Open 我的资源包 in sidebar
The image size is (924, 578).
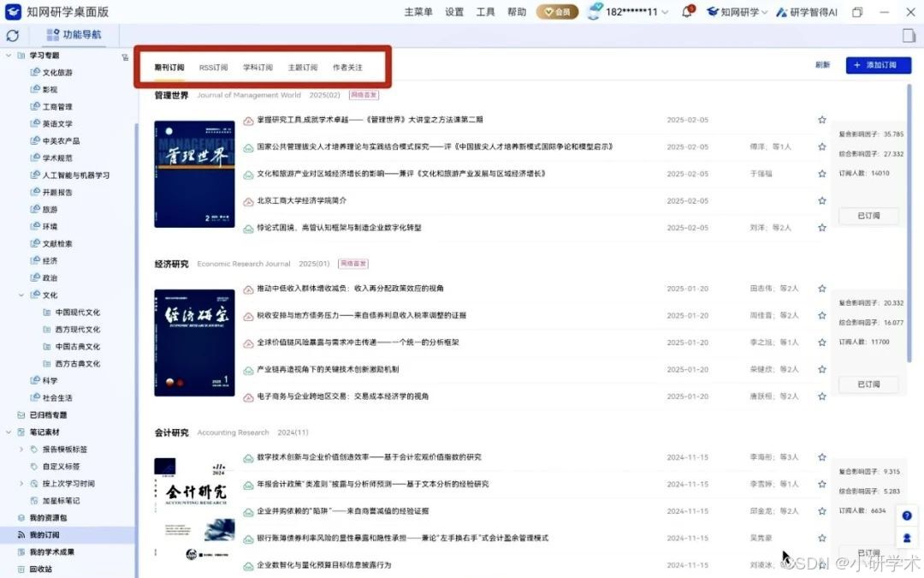(x=48, y=518)
